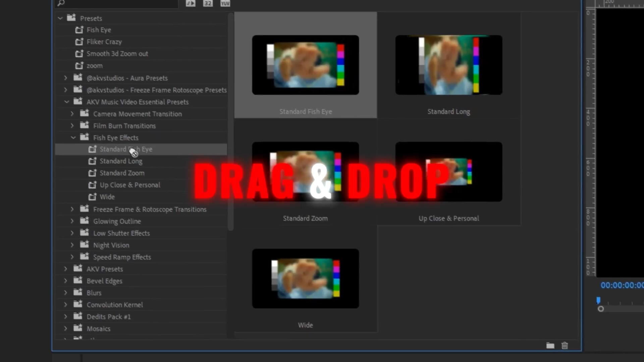Select Standard Zoom preset item
The image size is (644, 362).
(122, 173)
